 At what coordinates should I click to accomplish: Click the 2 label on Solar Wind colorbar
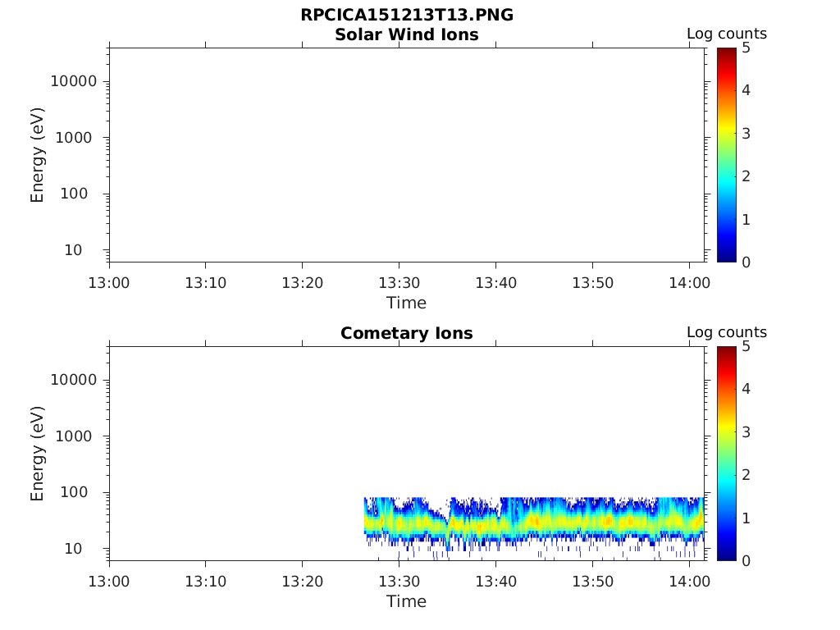[746, 176]
